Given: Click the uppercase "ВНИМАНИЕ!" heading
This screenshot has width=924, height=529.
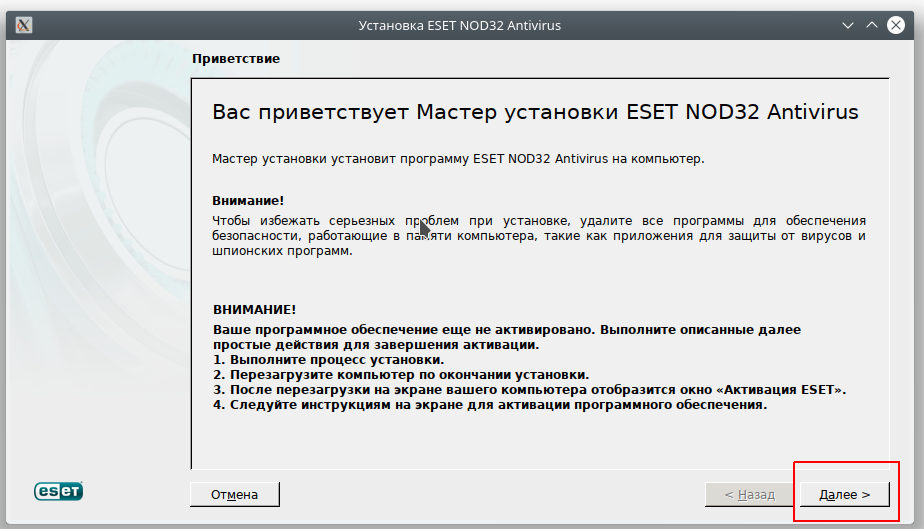Looking at the screenshot, I should coord(254,310).
